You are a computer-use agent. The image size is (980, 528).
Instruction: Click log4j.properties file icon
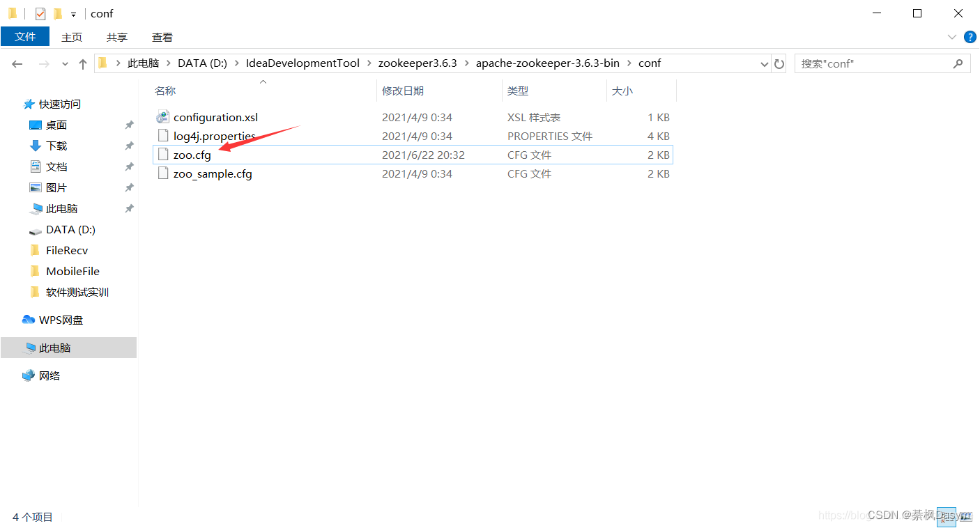[x=163, y=136]
